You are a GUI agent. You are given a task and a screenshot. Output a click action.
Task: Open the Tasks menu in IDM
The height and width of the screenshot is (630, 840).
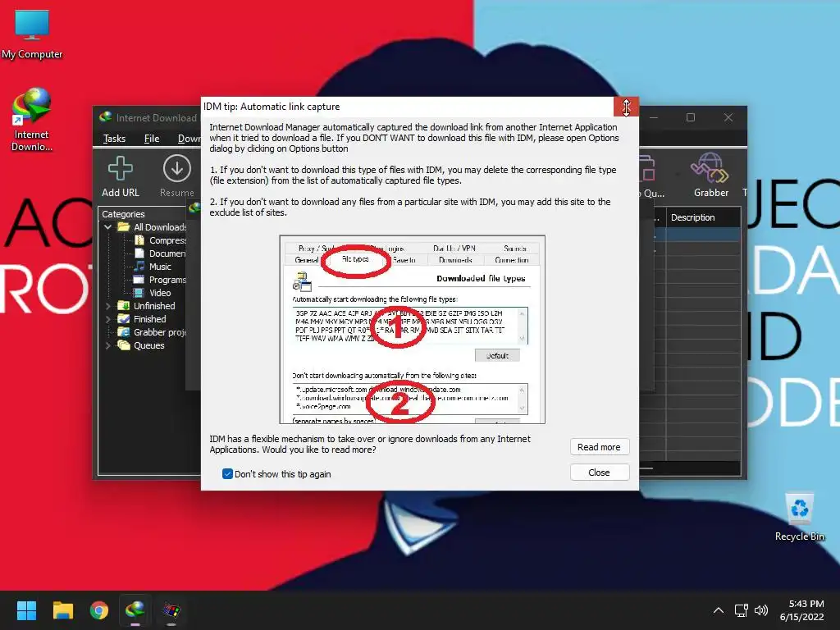pyautogui.click(x=114, y=139)
